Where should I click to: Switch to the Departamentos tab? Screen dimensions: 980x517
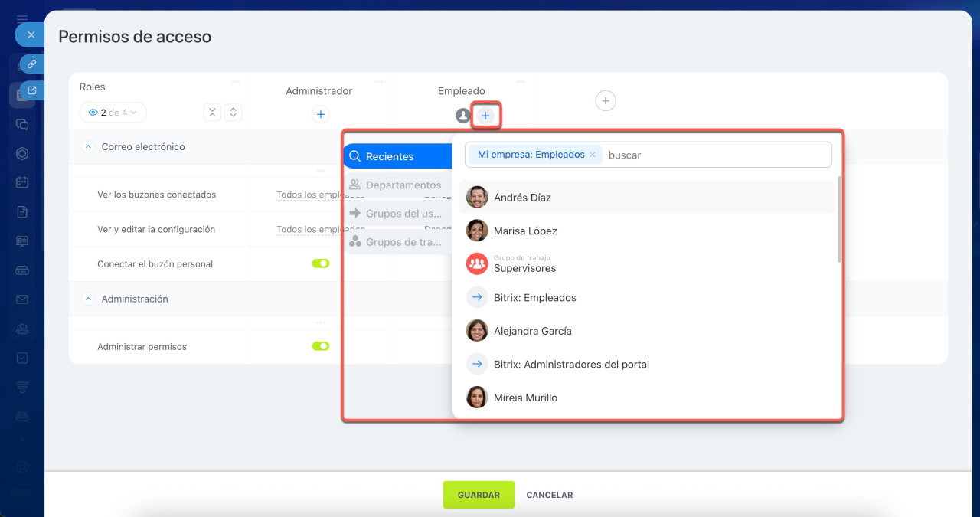[397, 185]
